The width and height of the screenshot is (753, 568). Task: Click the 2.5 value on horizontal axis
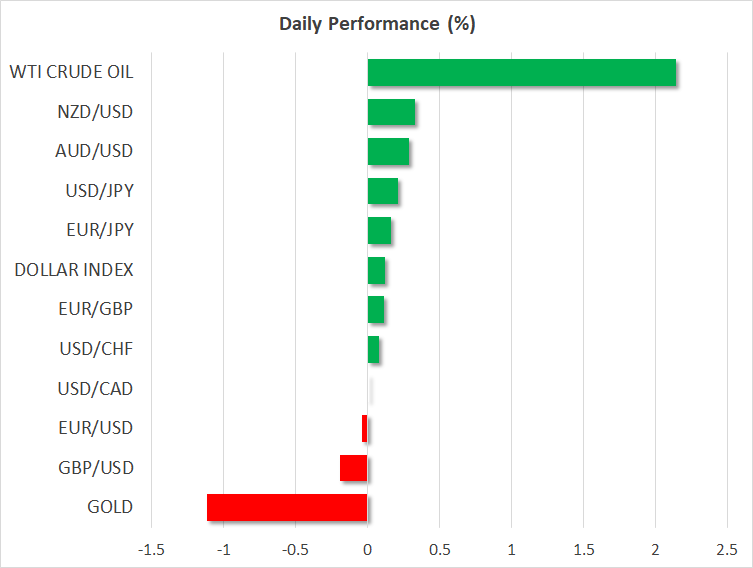click(x=726, y=550)
